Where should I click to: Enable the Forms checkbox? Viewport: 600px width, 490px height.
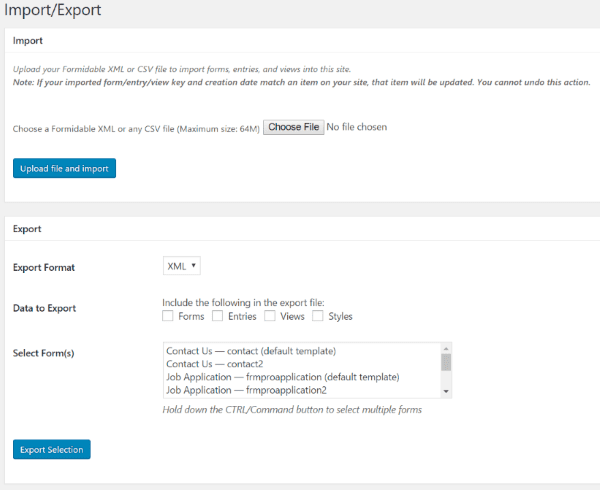tap(168, 316)
